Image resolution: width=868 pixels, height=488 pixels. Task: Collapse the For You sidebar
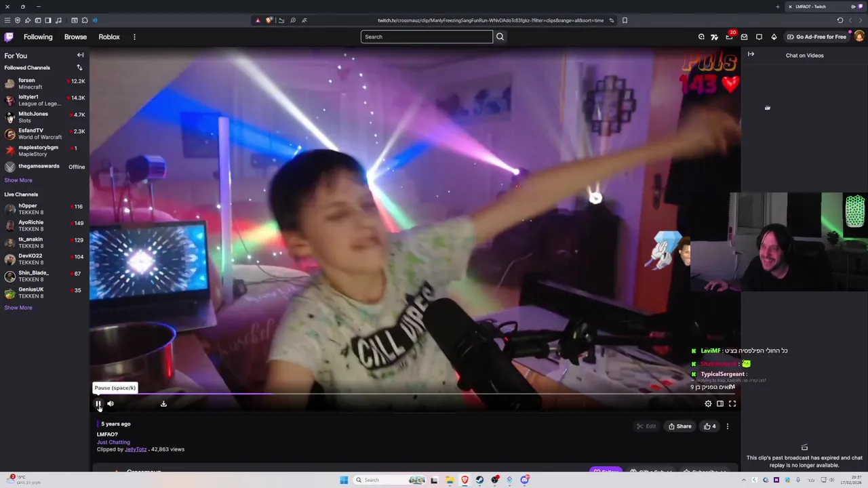(80, 55)
